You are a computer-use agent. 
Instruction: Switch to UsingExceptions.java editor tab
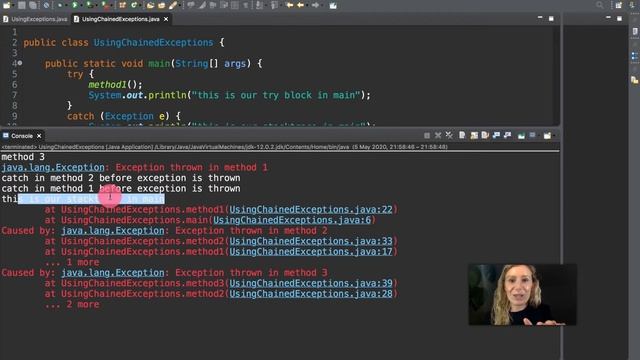(35, 19)
